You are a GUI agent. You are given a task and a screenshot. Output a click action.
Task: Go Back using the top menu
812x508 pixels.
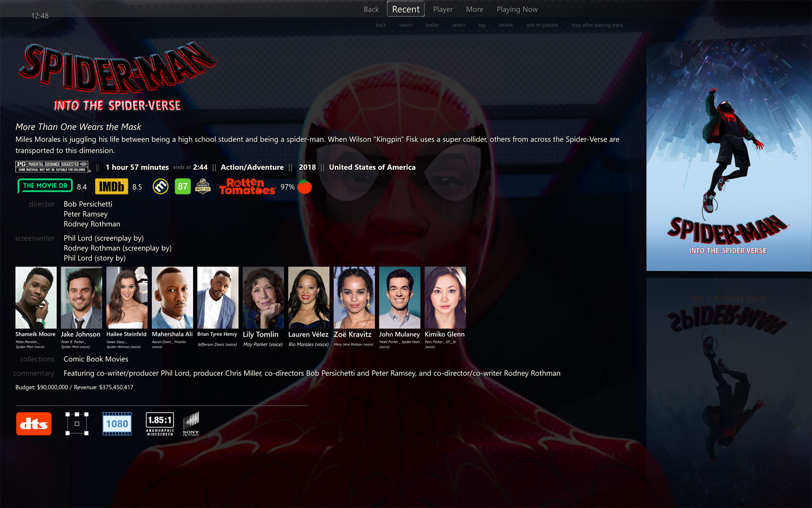click(x=371, y=9)
